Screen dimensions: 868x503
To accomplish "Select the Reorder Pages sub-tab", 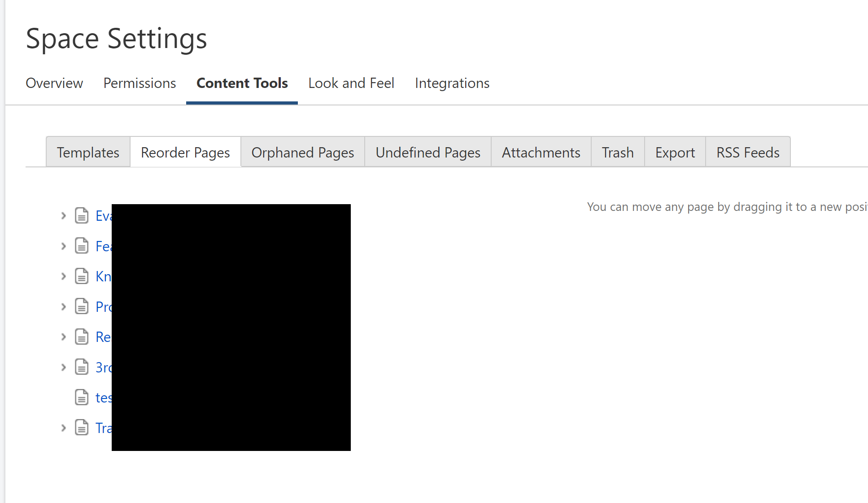I will coord(185,152).
